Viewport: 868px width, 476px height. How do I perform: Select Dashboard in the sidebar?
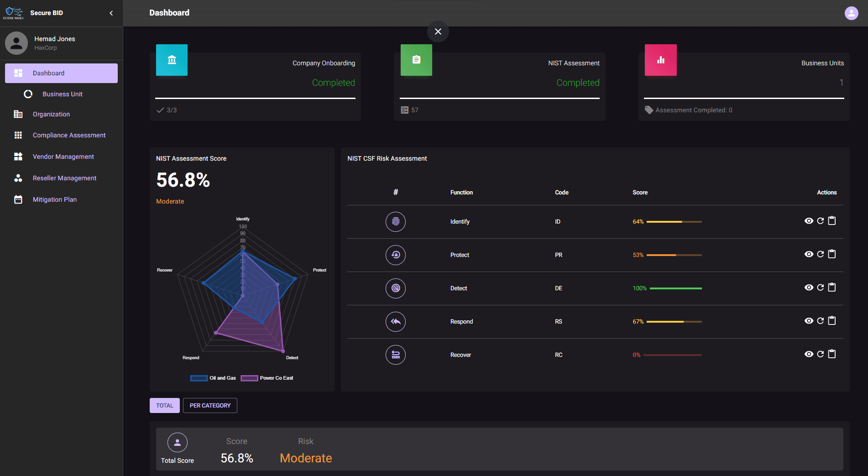tap(61, 73)
